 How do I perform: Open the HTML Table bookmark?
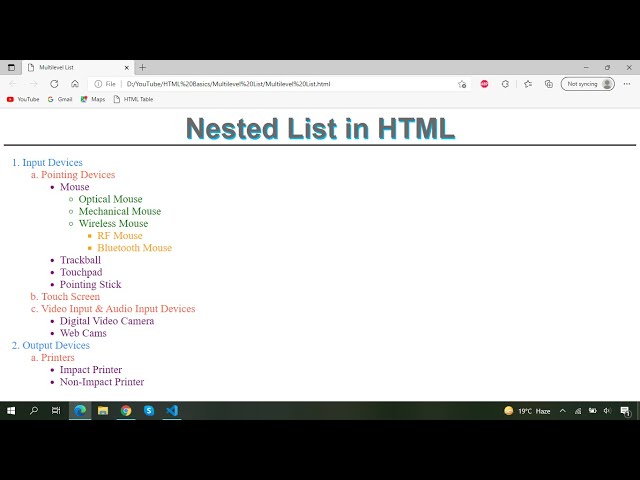tap(133, 99)
